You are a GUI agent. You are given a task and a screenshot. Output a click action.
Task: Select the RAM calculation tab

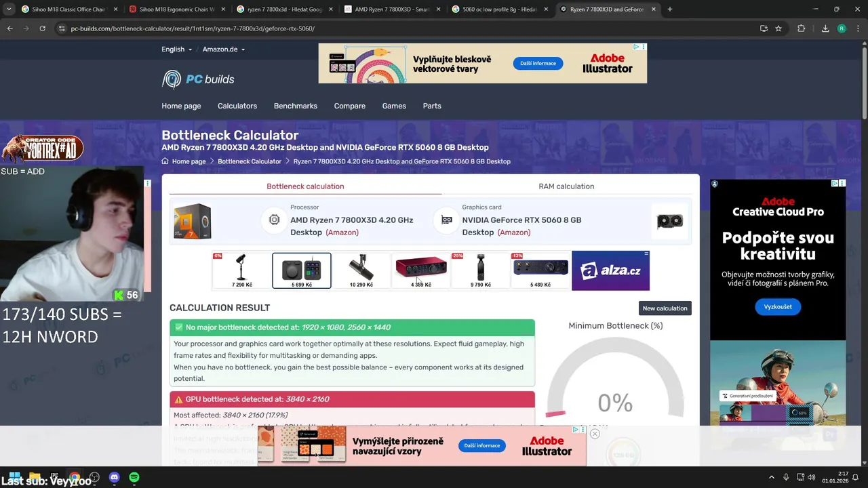(566, 186)
